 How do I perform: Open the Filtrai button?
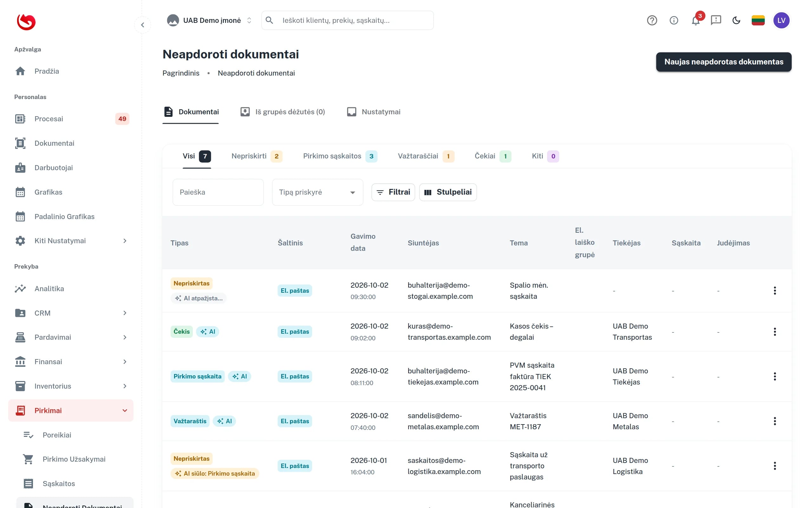(x=393, y=192)
